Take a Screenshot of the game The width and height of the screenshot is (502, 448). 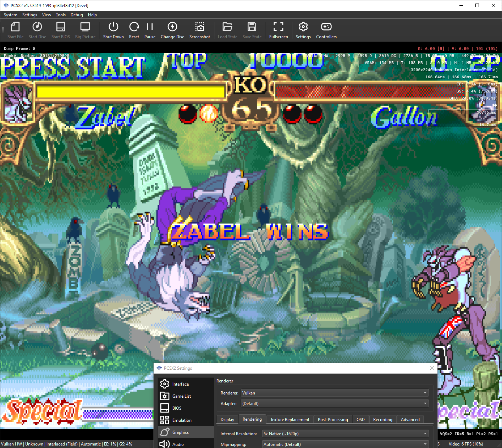pyautogui.click(x=200, y=30)
